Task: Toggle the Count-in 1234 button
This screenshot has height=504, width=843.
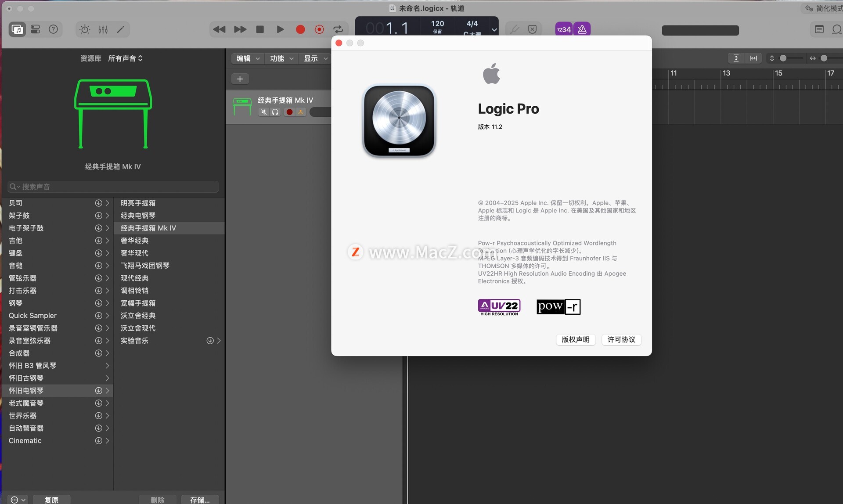Action: [x=564, y=29]
